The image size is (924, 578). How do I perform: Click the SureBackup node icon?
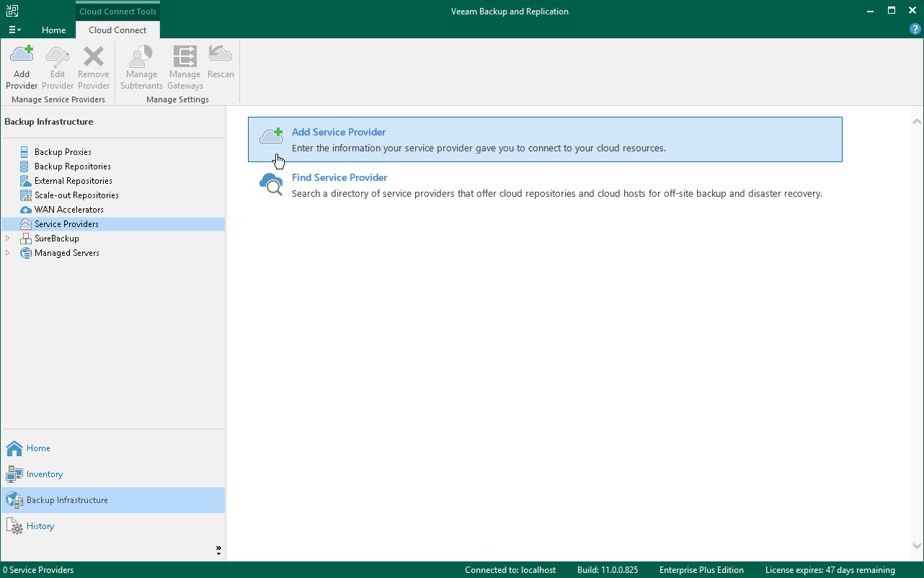26,239
